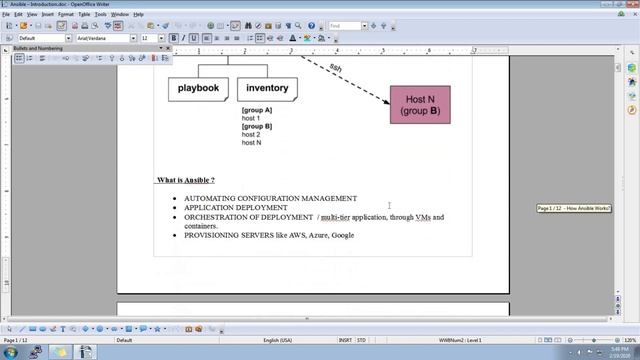Screen dimensions: 640x360
Task: Export document directly as PDF
Action: point(75,26)
